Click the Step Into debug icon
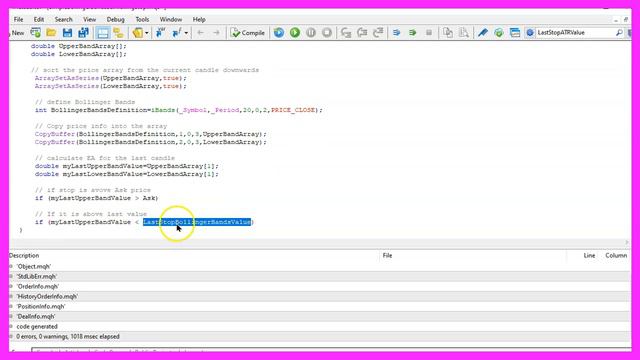Image resolution: width=640 pixels, height=360 pixels. coord(346,33)
